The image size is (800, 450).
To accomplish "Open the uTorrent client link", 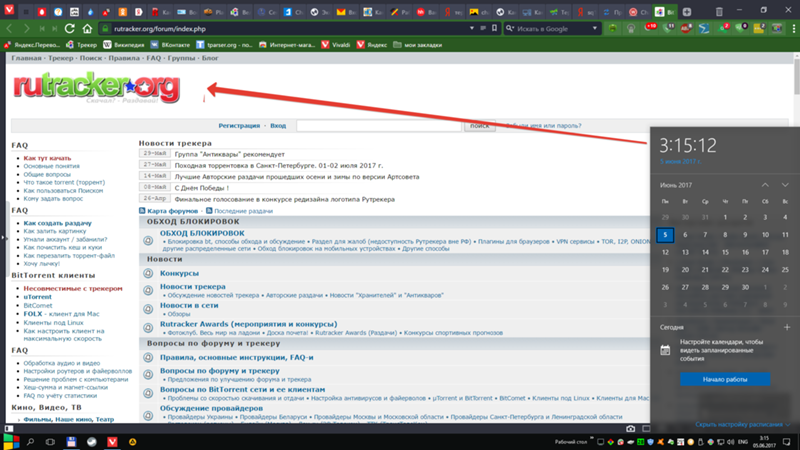I will point(37,296).
